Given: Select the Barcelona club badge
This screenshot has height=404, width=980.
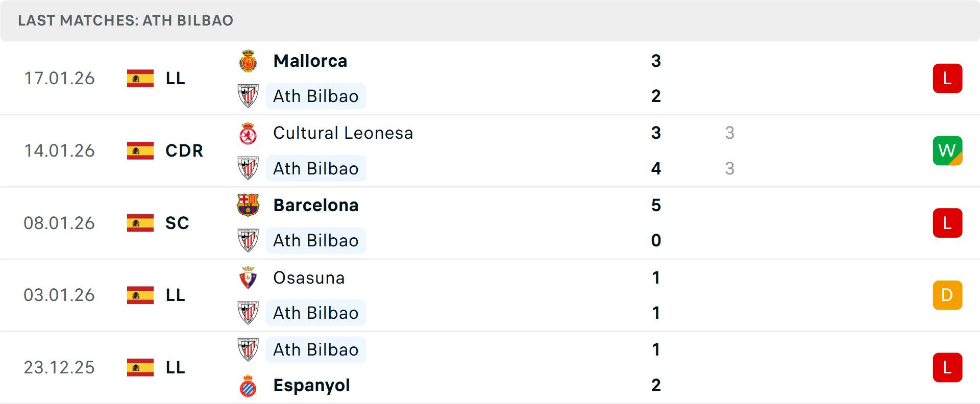Looking at the screenshot, I should pyautogui.click(x=249, y=205).
